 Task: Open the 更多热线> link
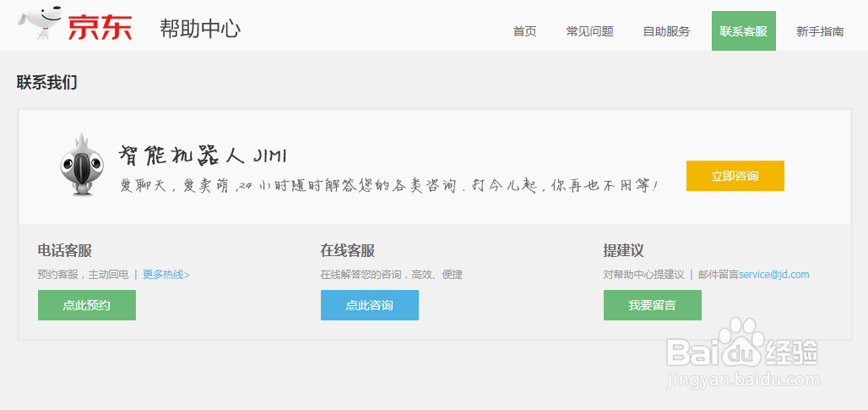pos(166,274)
